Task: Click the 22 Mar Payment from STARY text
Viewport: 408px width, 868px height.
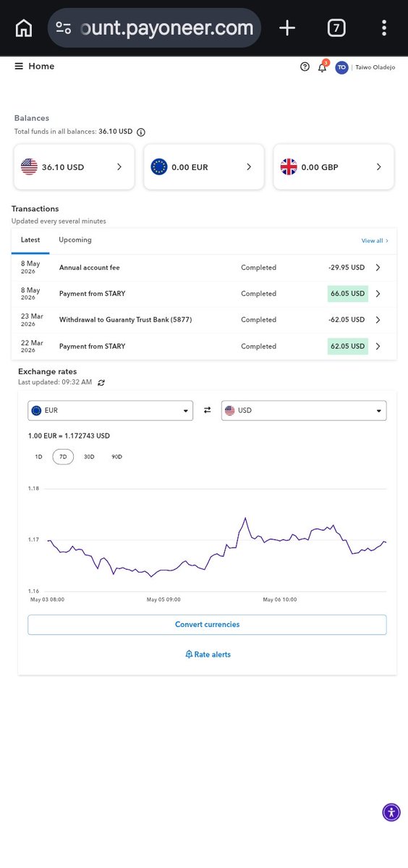Action: pos(93,347)
